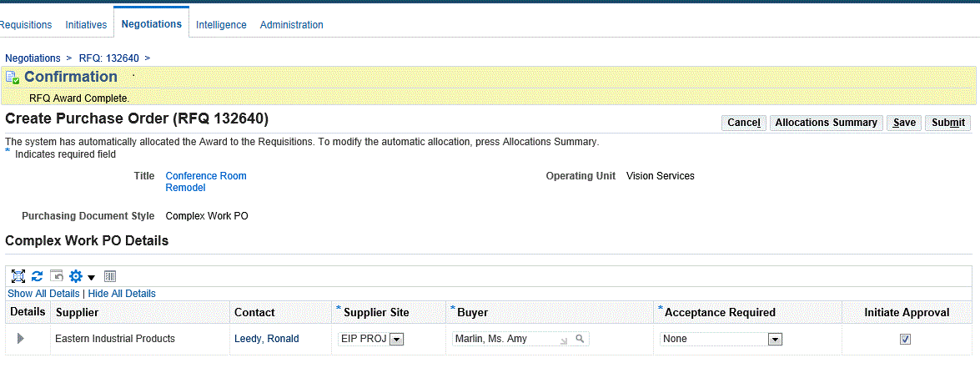The height and width of the screenshot is (373, 980).
Task: Click the Show All Details link
Action: 43,294
